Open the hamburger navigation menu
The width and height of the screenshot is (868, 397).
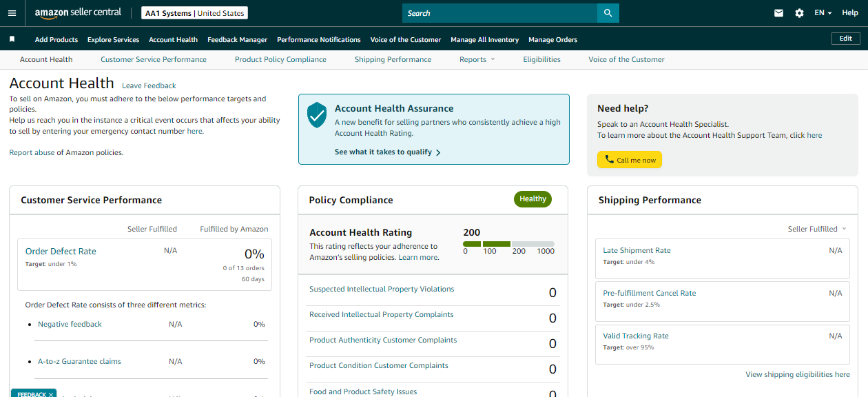(x=12, y=13)
